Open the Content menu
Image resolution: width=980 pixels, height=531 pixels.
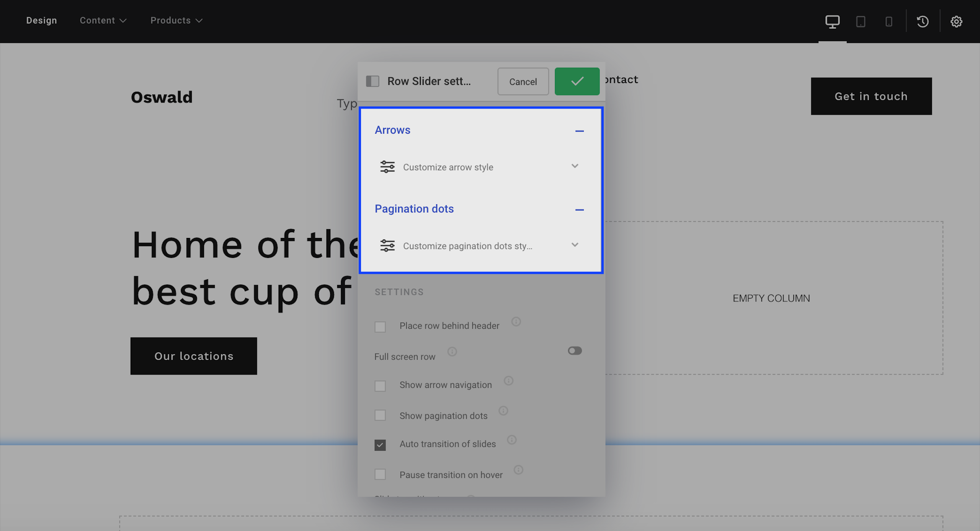[103, 20]
